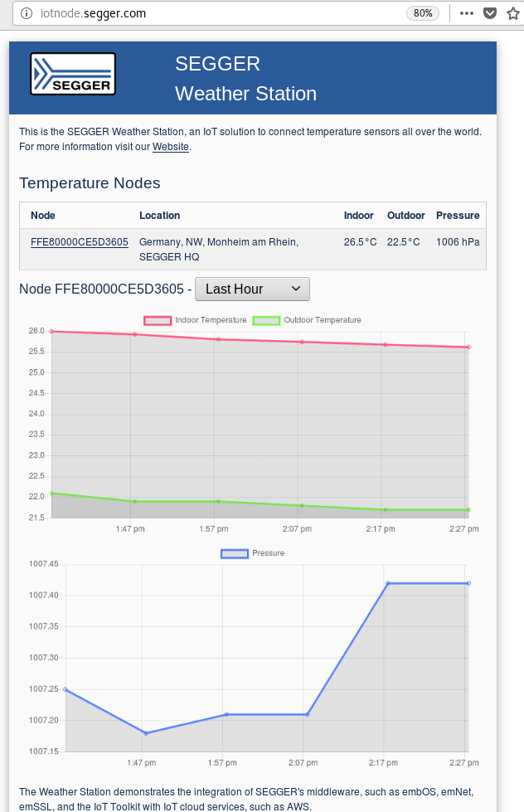
Task: Click the 26.0 temperature axis label
Action: click(x=36, y=331)
